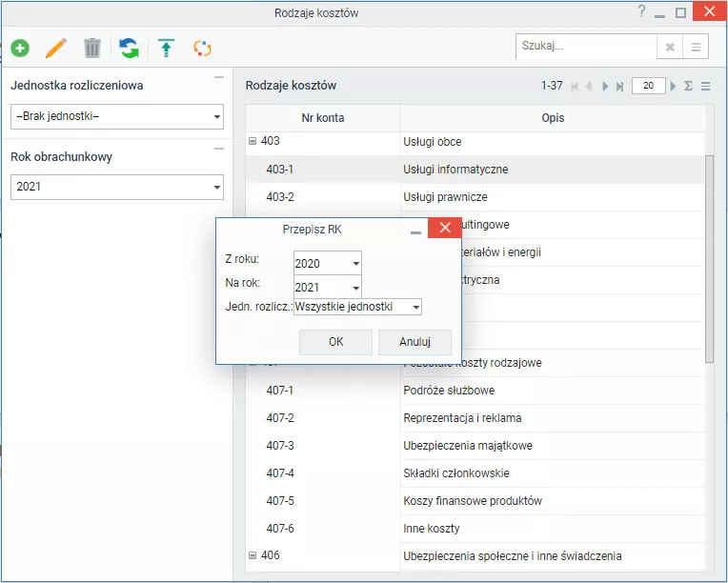728x583 pixels.
Task: Click Ubezpieczenia społeczne i inne świadczenia cell
Action: (x=552, y=556)
